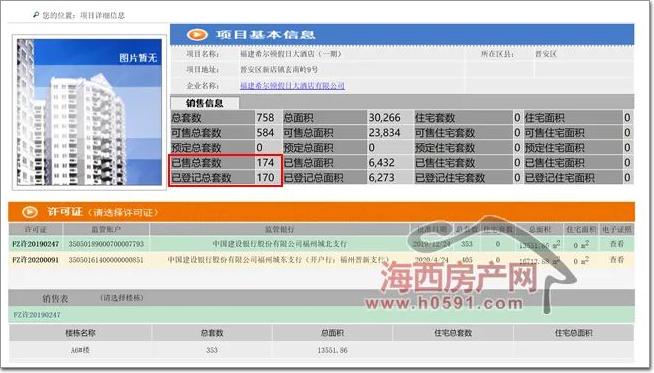Viewport: 654px width, 373px height.
Task: Click the 总套数 value 758
Action: (265, 118)
